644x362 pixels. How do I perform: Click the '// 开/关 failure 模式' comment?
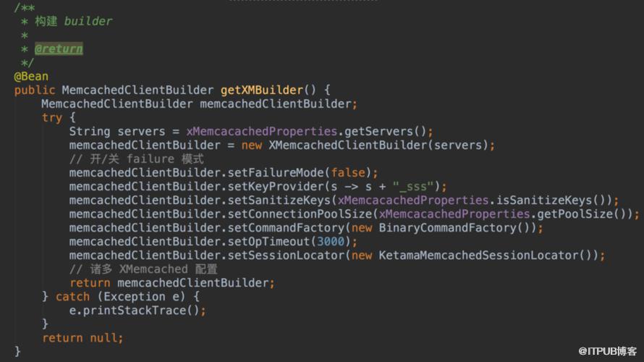pos(136,159)
